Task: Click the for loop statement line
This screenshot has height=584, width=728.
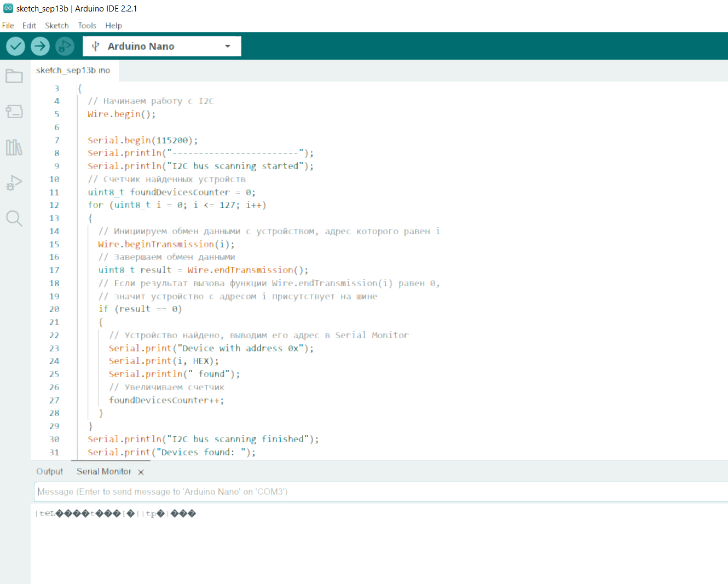Action: [x=177, y=205]
